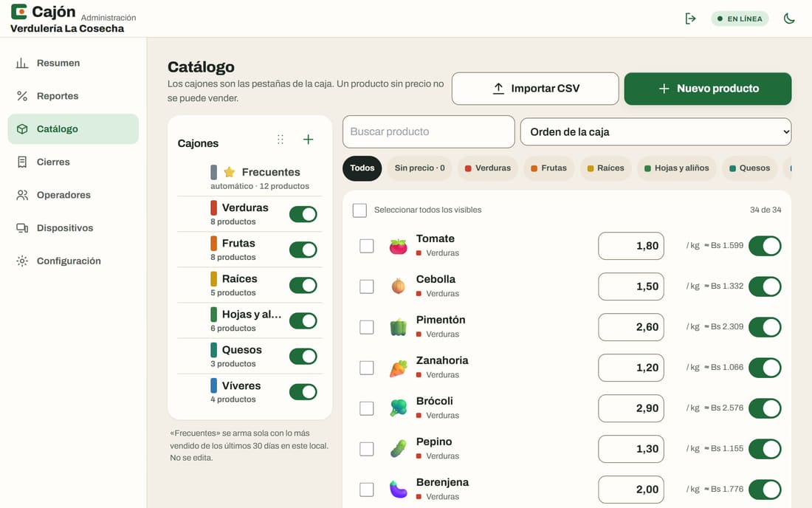
Task: Open Dispositivos section
Action: point(73,228)
